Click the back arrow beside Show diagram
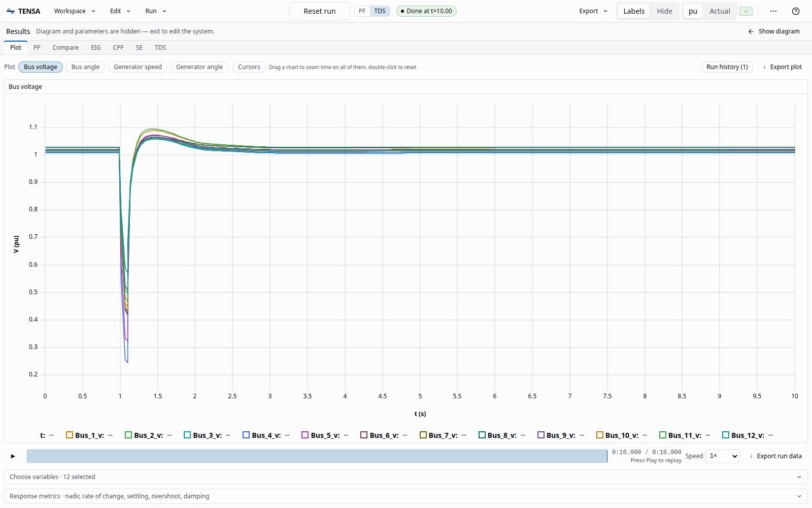Viewport: 812px width, 508px height. pos(751,31)
